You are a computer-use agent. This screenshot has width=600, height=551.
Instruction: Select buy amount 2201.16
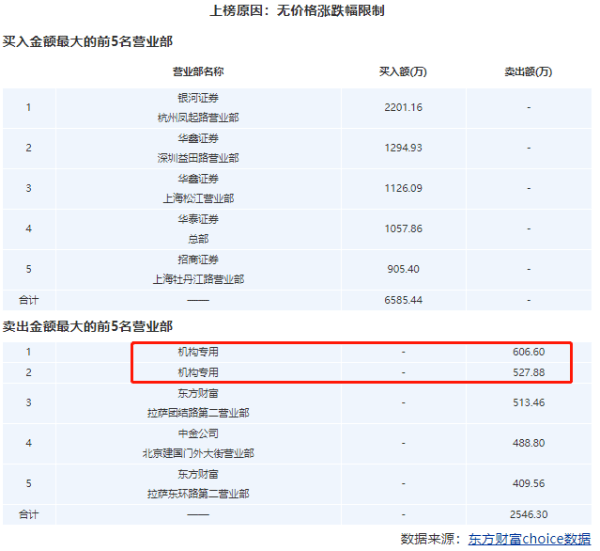403,108
